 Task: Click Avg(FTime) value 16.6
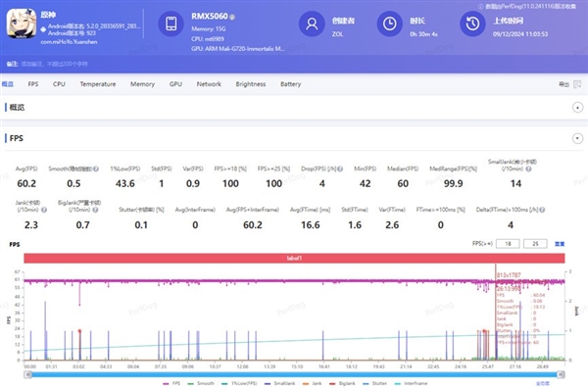point(311,225)
